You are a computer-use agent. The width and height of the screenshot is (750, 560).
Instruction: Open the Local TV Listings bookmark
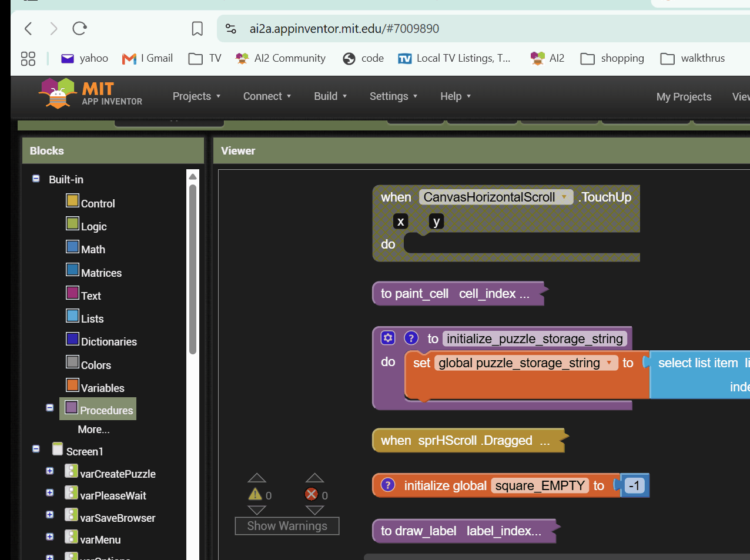[x=454, y=58]
